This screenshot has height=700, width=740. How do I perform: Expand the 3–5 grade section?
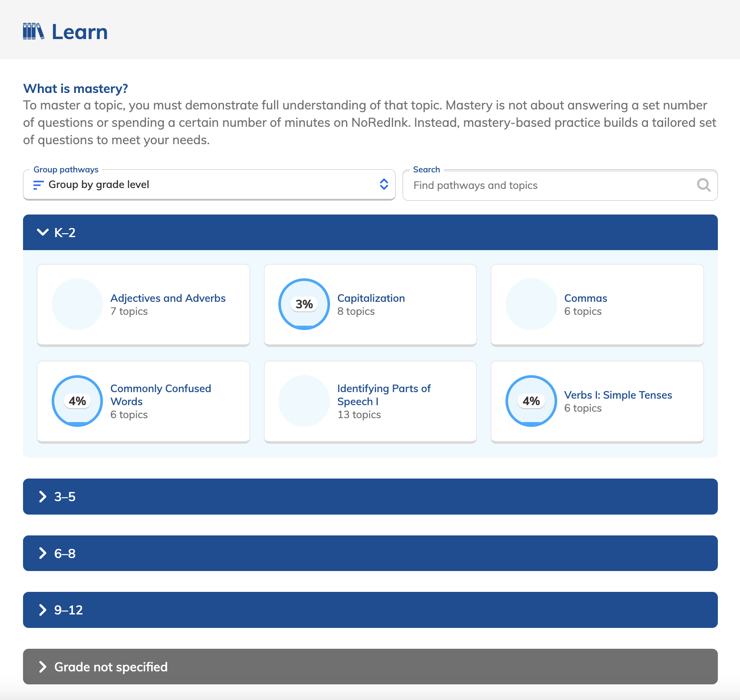pos(370,496)
